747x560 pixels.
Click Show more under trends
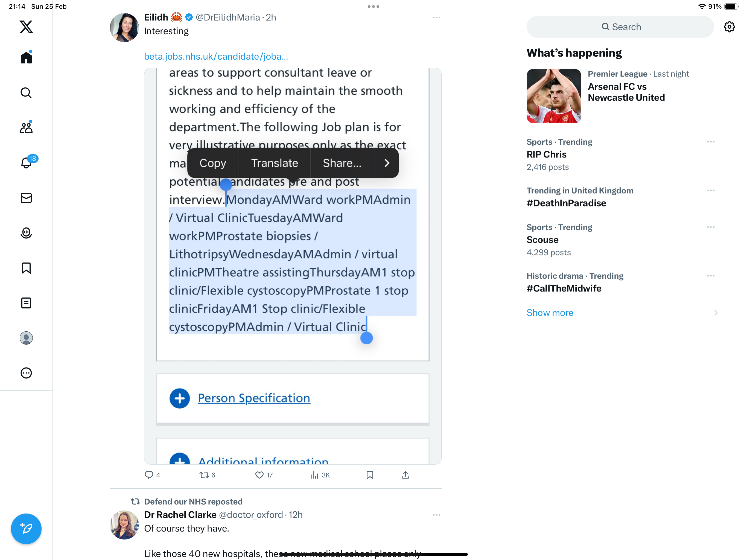click(550, 313)
